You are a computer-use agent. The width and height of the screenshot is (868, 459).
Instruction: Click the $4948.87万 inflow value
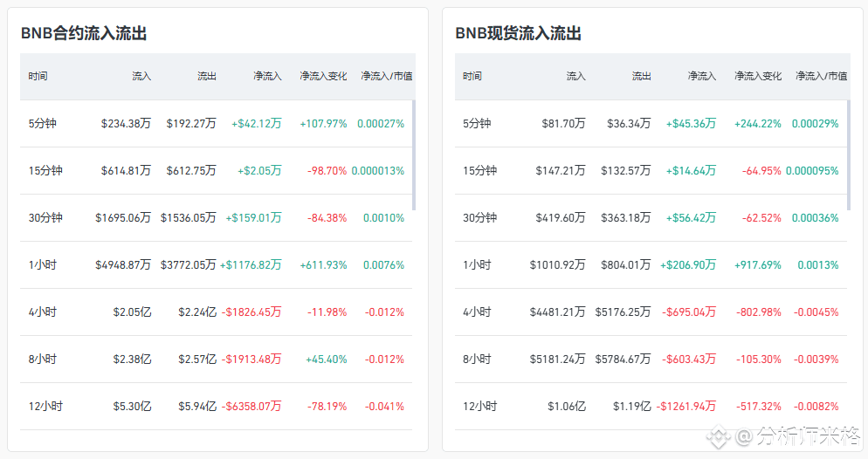[123, 265]
